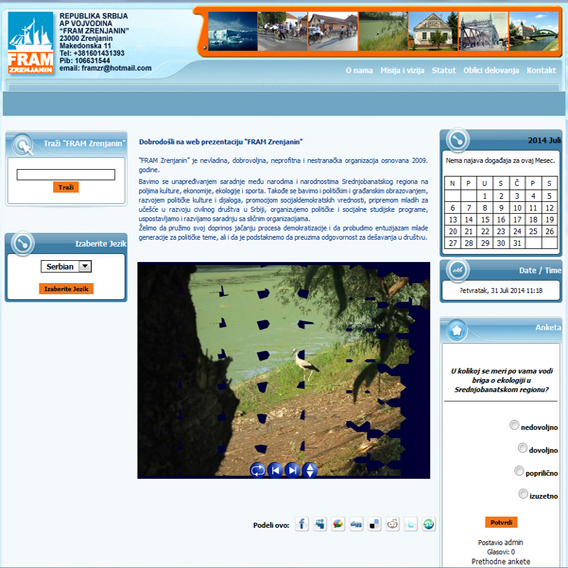Focus the site search text field
This screenshot has width=568, height=568.
[x=66, y=175]
